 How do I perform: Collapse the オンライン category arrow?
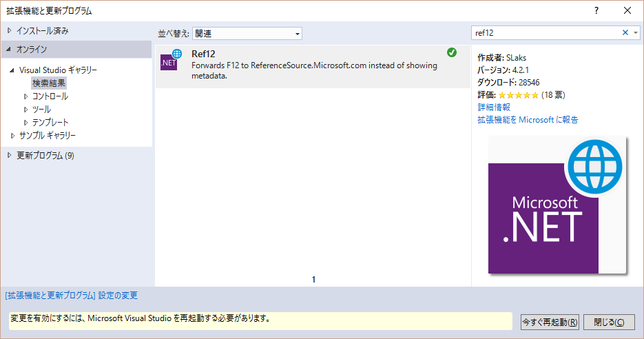click(x=9, y=50)
